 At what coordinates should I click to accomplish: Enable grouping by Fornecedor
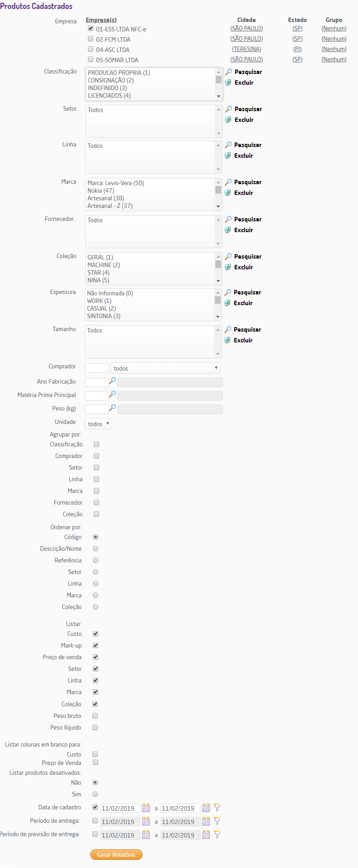pyautogui.click(x=96, y=502)
